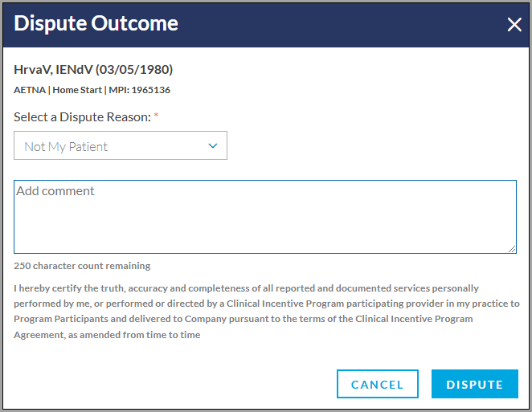Click the MPI: 1965136 identifier
This screenshot has height=412, width=532.
[140, 90]
